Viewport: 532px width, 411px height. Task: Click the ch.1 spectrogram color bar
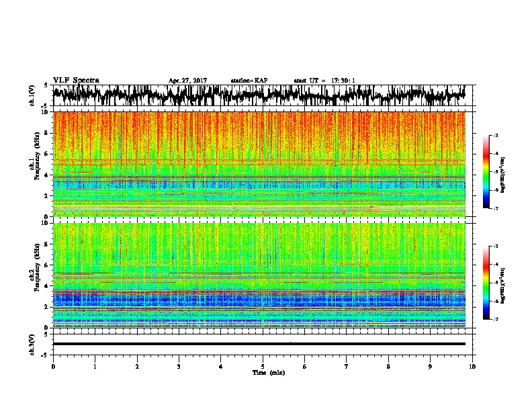click(486, 172)
